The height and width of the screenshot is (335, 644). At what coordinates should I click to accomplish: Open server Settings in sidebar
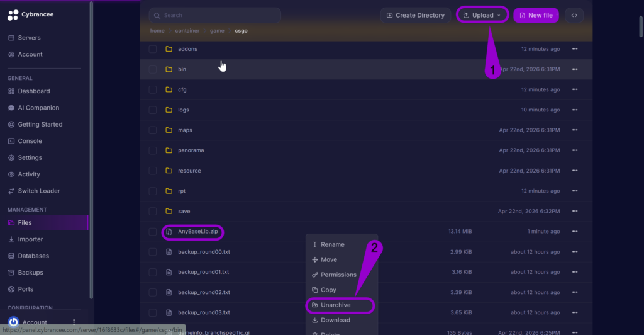[25, 158]
